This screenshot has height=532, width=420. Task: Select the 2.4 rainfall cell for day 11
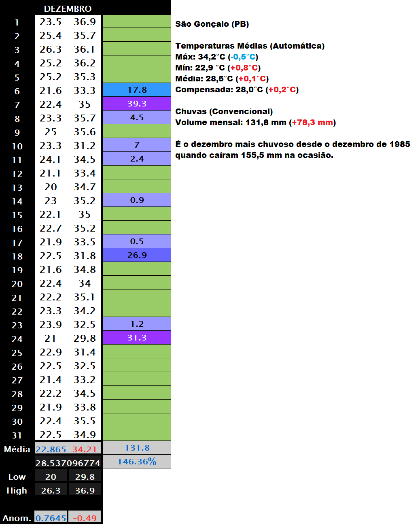click(x=137, y=159)
